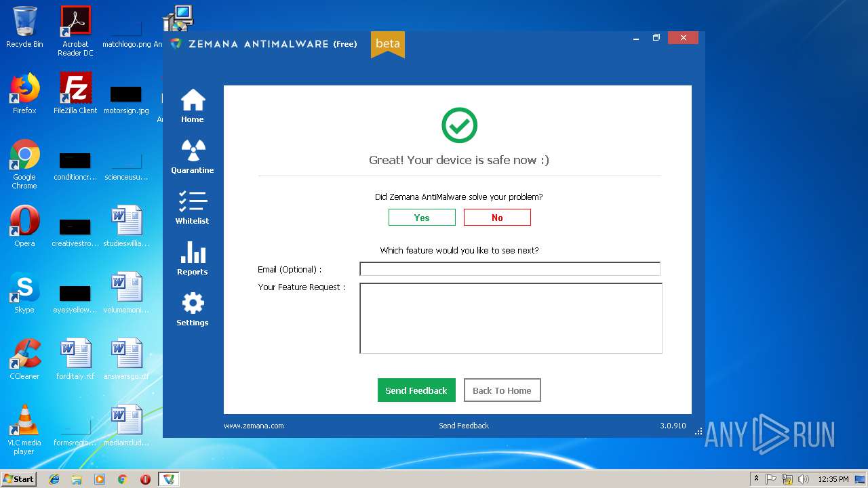The width and height of the screenshot is (868, 488).
Task: Select the creativestro... desktop file
Action: [x=75, y=232]
